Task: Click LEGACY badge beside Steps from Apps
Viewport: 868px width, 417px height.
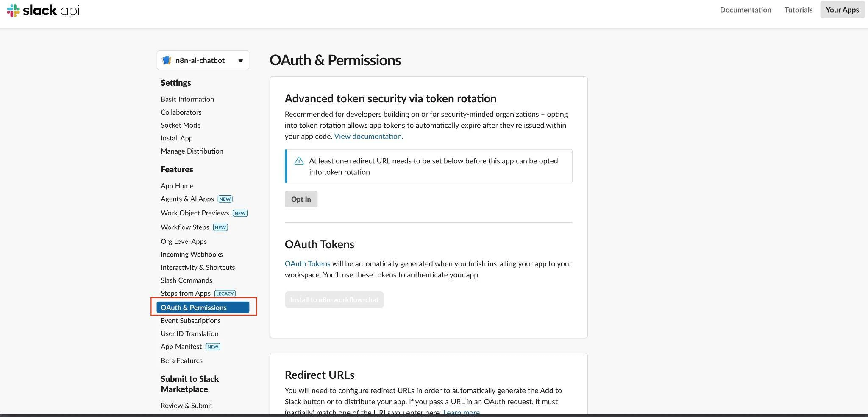Action: pyautogui.click(x=225, y=294)
